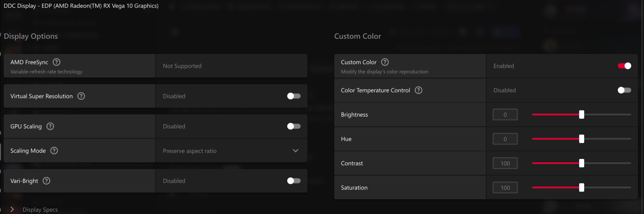Screen dimensions: 644x214
Task: Open Virtual Super Resolution help tooltip icon
Action: [x=81, y=96]
